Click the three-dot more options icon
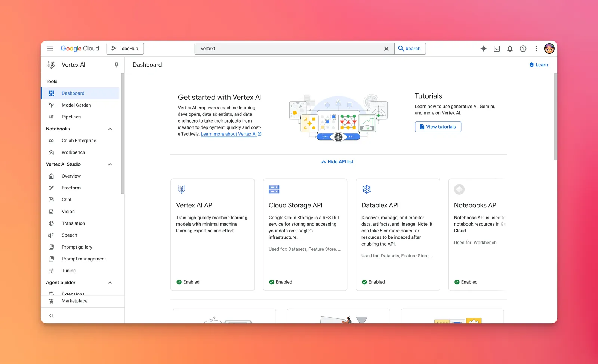598x364 pixels. (x=536, y=49)
